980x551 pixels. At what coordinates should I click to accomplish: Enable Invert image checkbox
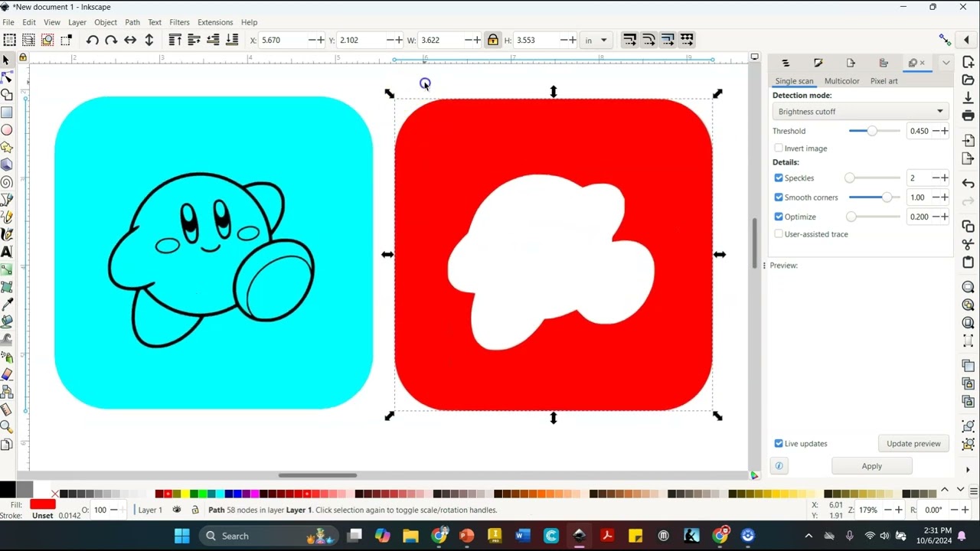pyautogui.click(x=779, y=148)
